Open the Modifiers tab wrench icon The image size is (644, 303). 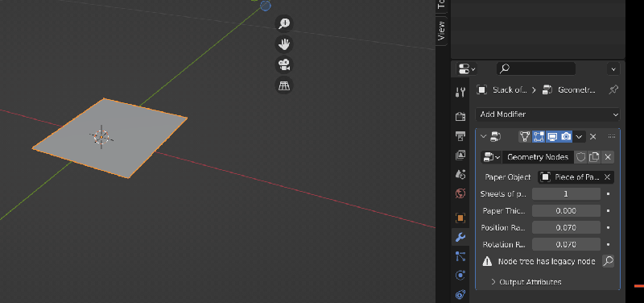tap(460, 237)
